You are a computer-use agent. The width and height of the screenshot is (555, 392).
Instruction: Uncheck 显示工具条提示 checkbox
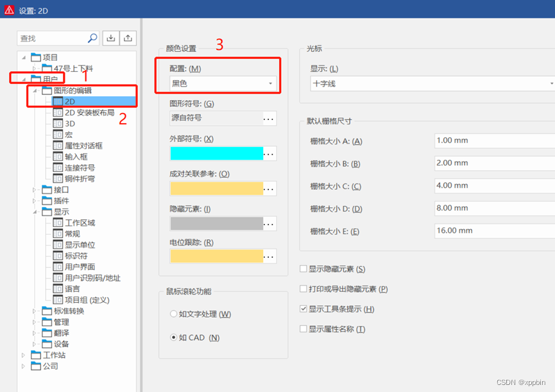tap(303, 309)
